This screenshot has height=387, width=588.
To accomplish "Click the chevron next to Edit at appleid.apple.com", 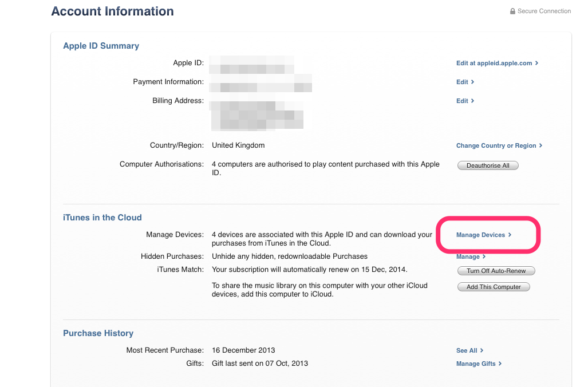I will point(536,63).
